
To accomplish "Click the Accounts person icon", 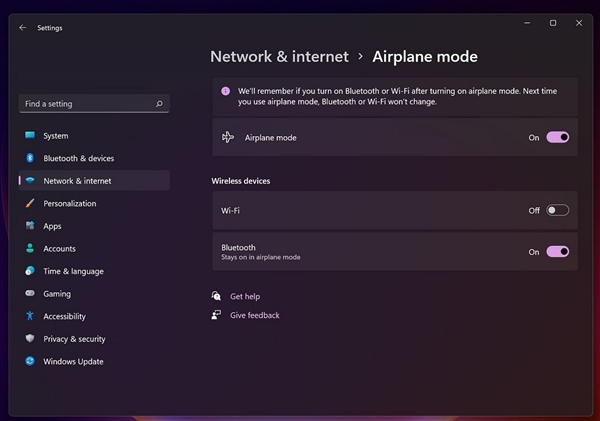I will pos(30,248).
